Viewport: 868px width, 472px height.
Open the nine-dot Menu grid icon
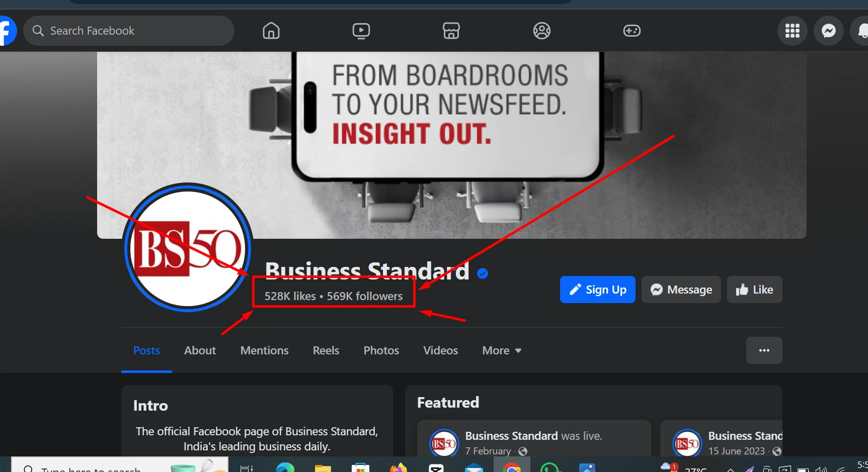click(x=793, y=31)
